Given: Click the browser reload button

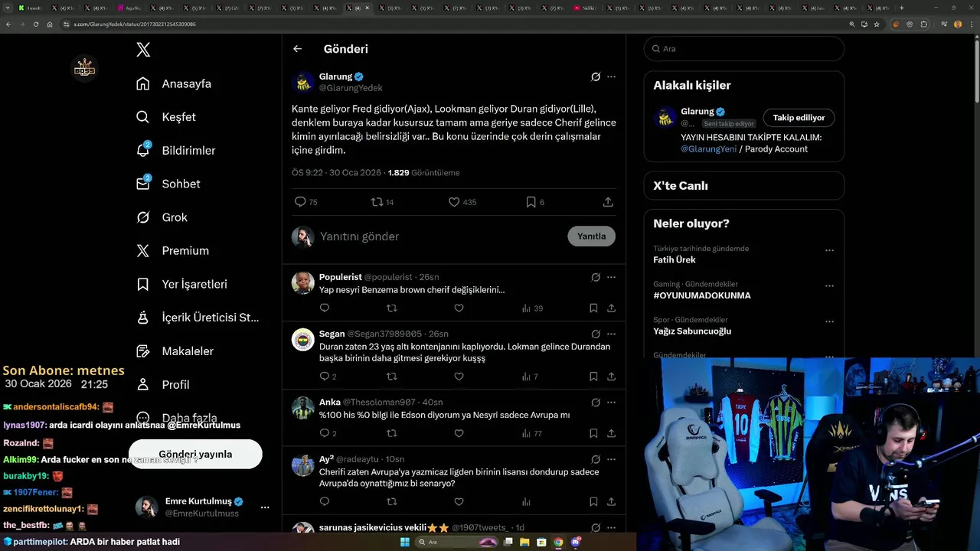Looking at the screenshot, I should point(35,24).
